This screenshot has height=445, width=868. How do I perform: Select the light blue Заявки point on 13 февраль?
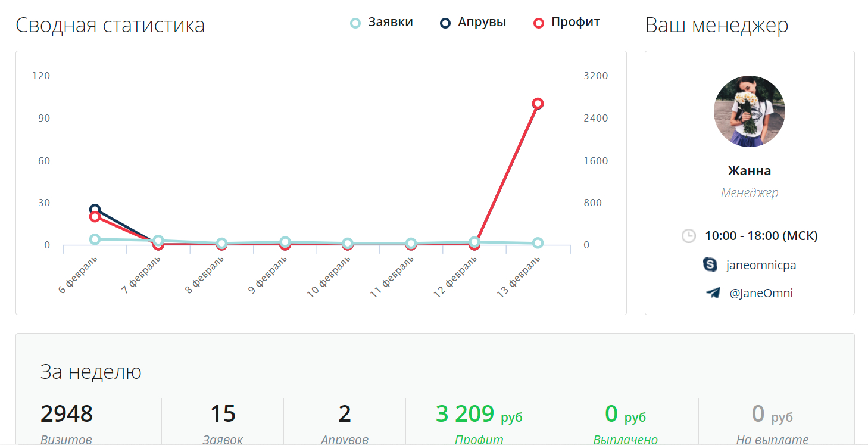[538, 243]
